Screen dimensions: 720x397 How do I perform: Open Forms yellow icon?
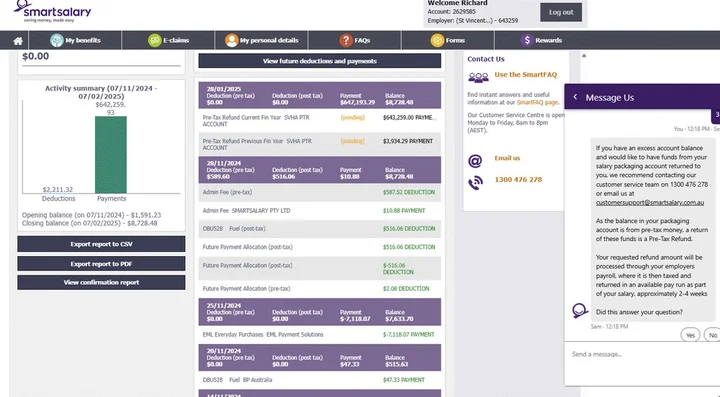[x=437, y=40]
